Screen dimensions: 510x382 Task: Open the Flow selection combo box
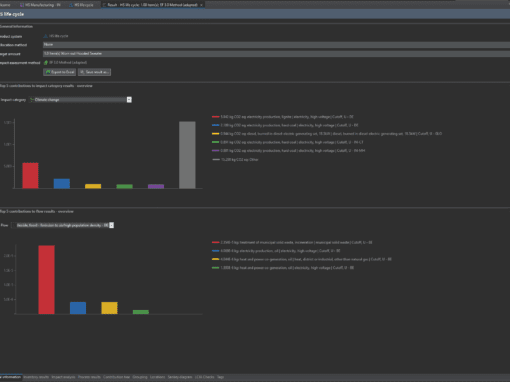coord(62,225)
